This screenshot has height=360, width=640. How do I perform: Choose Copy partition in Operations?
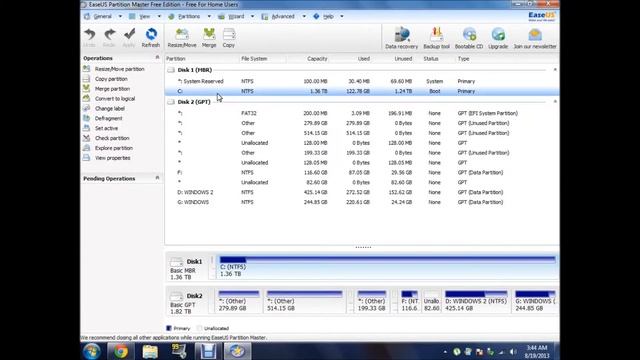pyautogui.click(x=111, y=79)
